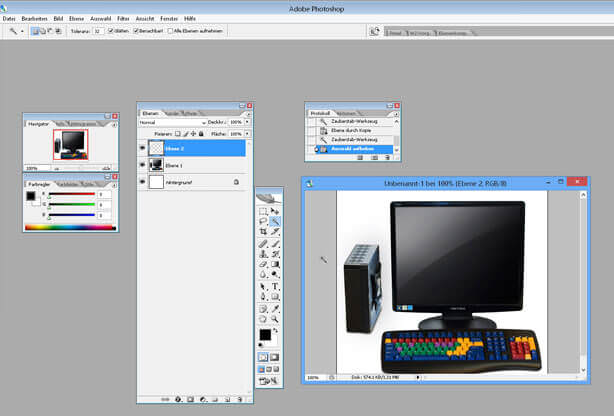This screenshot has height=416, width=614.
Task: Toggle lock all in Layers panel
Action: pos(201,134)
